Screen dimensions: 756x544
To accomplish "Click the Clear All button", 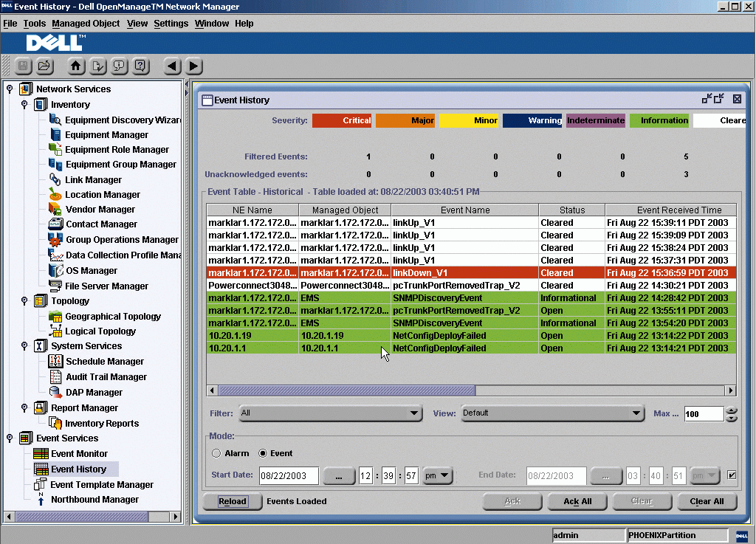I will click(707, 501).
